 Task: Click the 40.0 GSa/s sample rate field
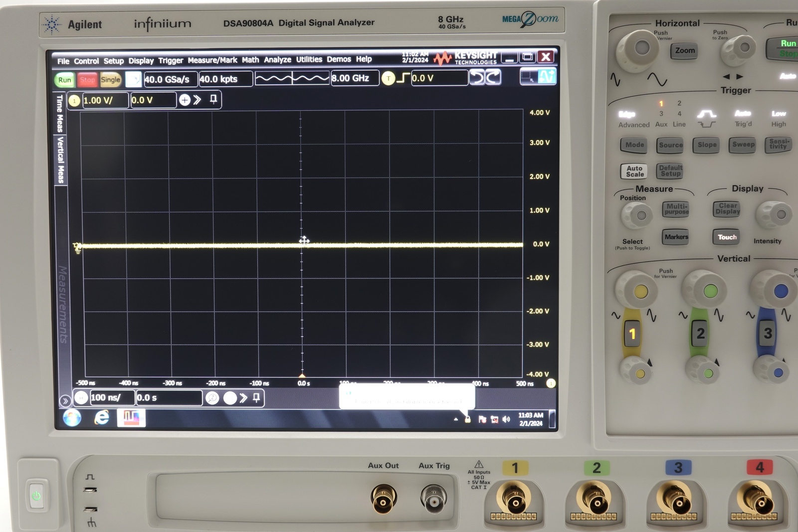point(171,79)
